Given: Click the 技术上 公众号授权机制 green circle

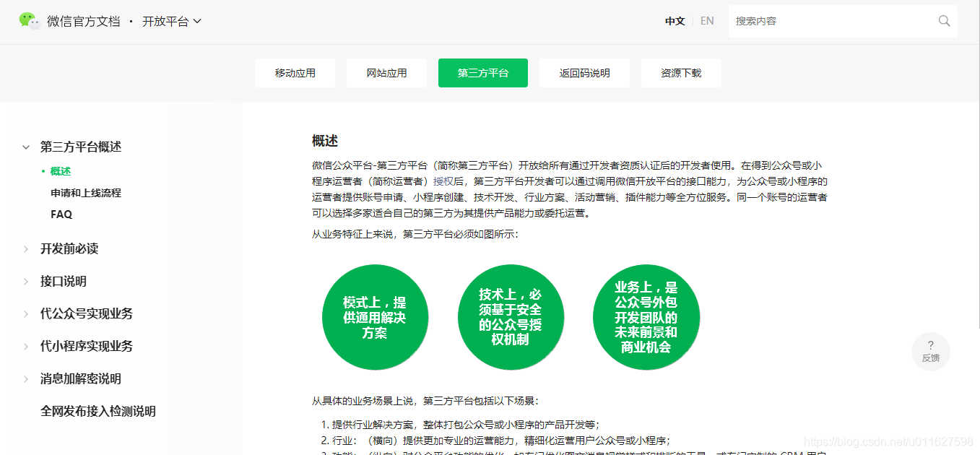Looking at the screenshot, I should 511,317.
